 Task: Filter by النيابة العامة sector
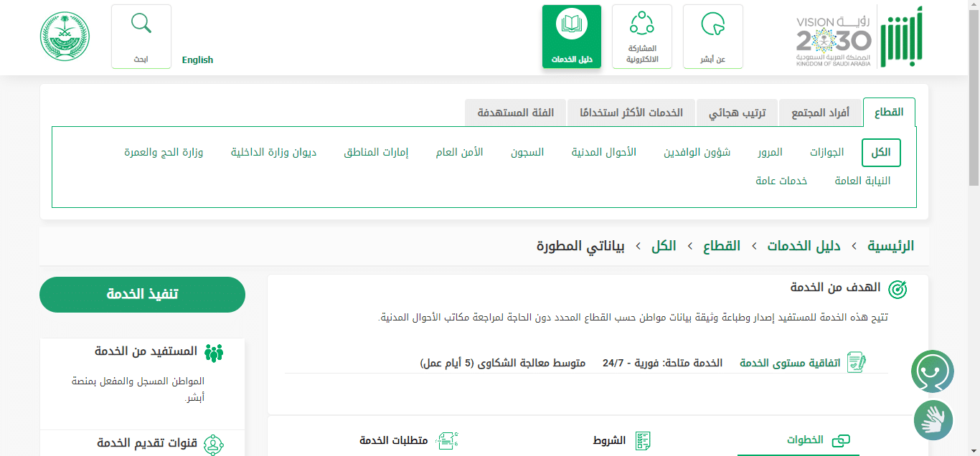click(x=862, y=181)
